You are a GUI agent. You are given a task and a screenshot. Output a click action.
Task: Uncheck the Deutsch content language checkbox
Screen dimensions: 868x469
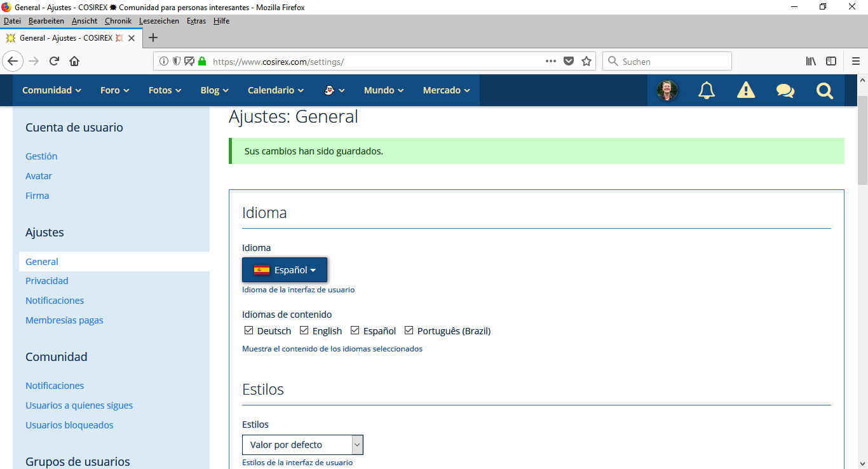click(249, 330)
